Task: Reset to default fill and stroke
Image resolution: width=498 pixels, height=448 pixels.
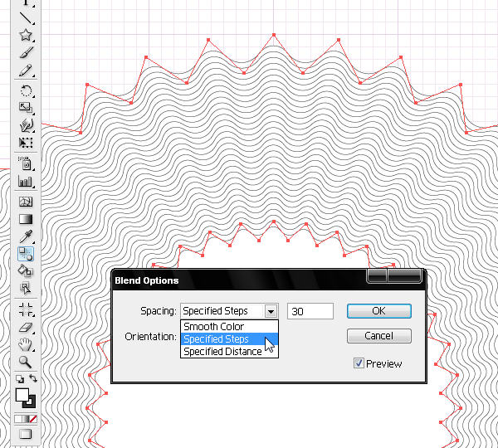Action: click(x=20, y=379)
